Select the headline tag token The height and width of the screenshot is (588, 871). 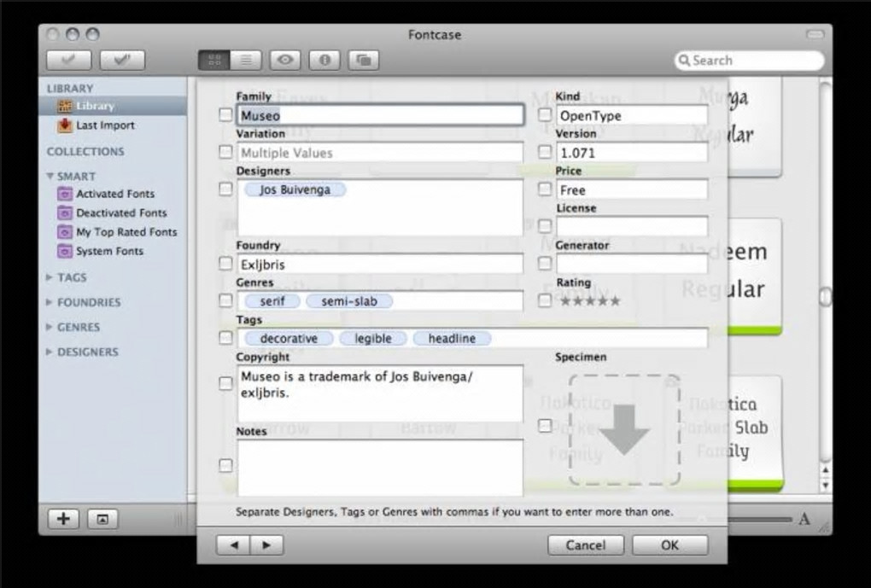point(452,339)
